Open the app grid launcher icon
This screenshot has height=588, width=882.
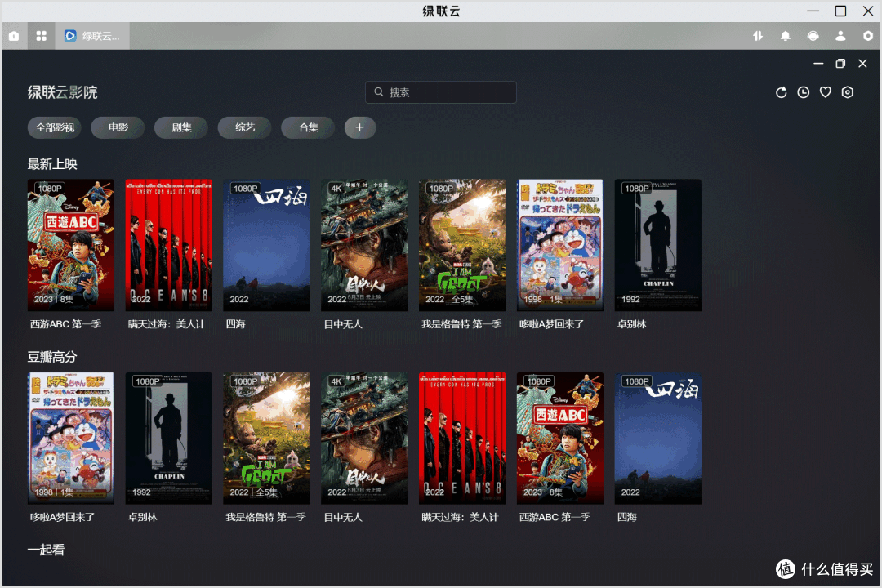(41, 36)
